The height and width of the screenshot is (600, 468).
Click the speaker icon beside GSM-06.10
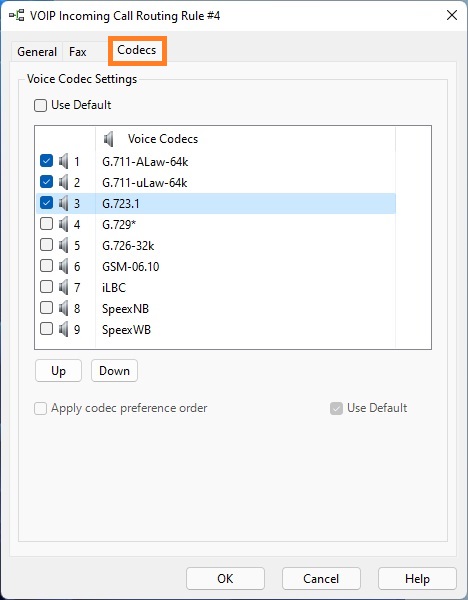click(x=64, y=266)
